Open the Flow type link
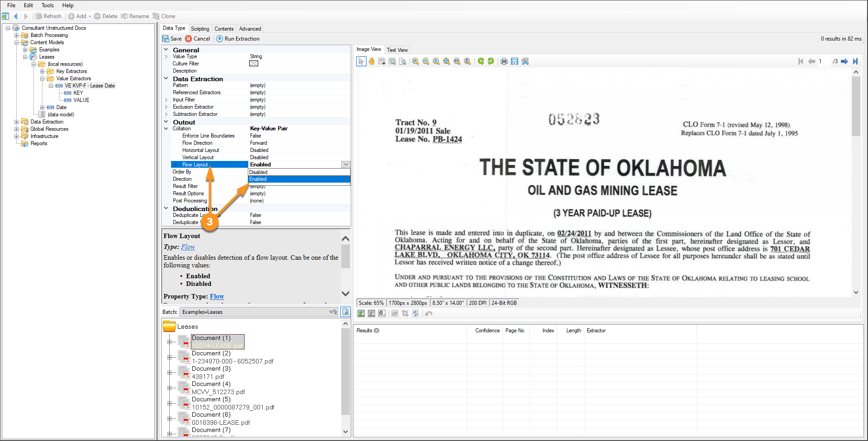Image resolution: width=868 pixels, height=441 pixels. [188, 247]
